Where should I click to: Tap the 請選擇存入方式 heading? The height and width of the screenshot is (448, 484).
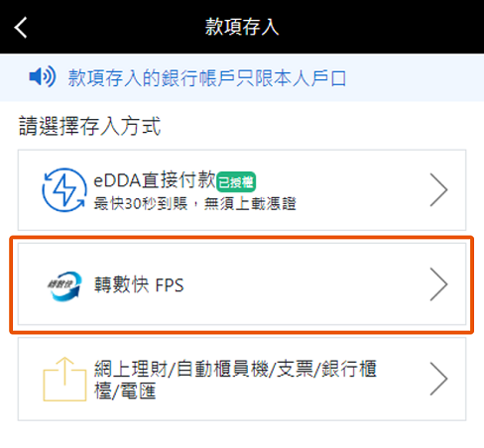pyautogui.click(x=89, y=126)
